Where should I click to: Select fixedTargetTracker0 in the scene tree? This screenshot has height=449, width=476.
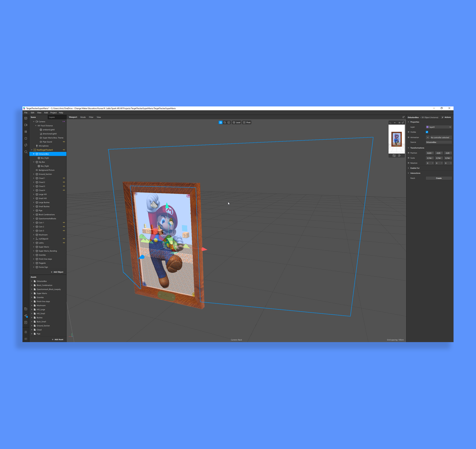(44, 150)
